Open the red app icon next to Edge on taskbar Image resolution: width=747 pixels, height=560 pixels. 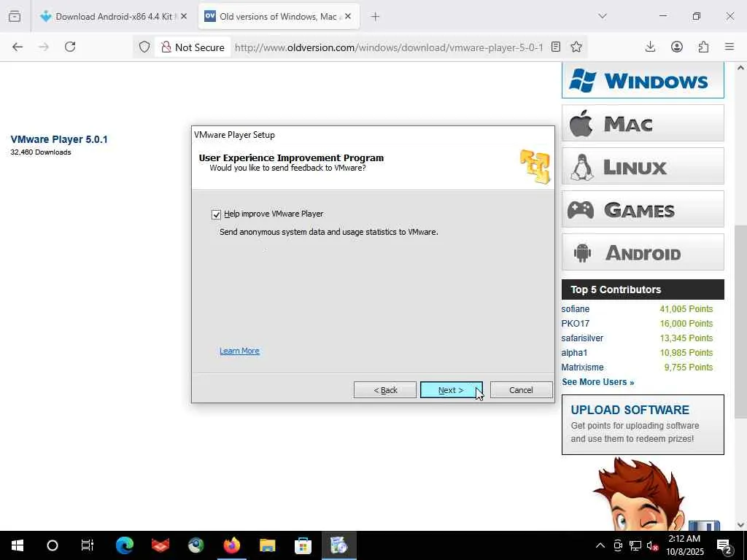click(x=160, y=545)
